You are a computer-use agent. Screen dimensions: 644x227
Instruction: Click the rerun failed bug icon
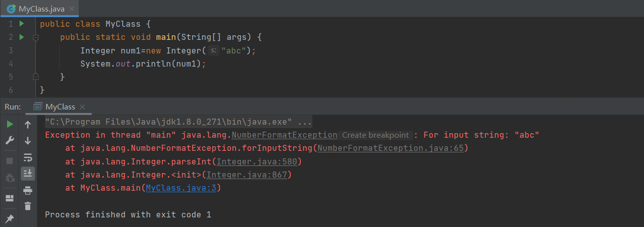(x=10, y=178)
